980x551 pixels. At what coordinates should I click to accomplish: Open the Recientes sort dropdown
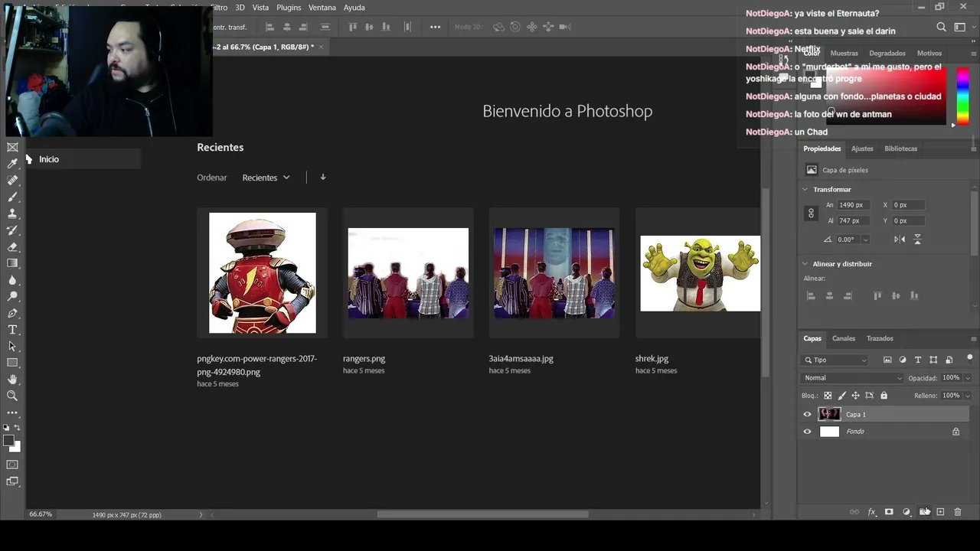[266, 178]
